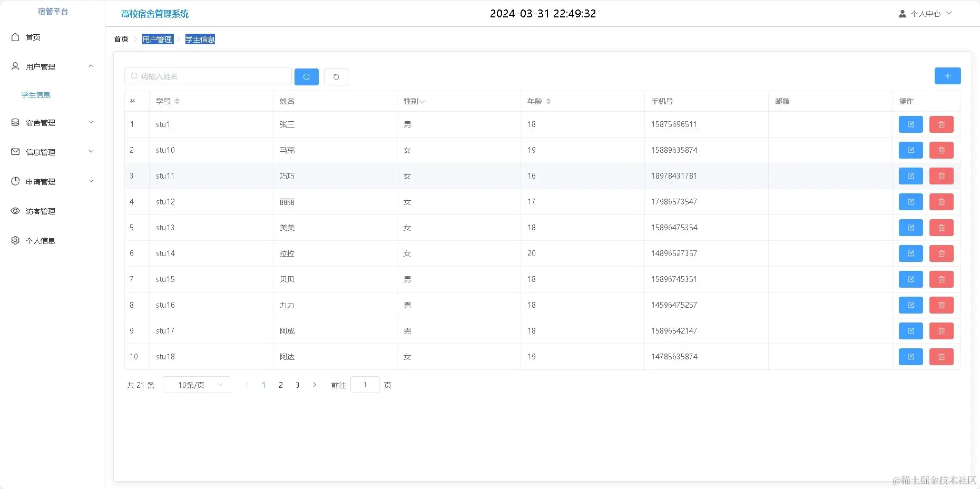Edit the stu12 丽丽 row
This screenshot has width=980, height=489.
pos(911,202)
